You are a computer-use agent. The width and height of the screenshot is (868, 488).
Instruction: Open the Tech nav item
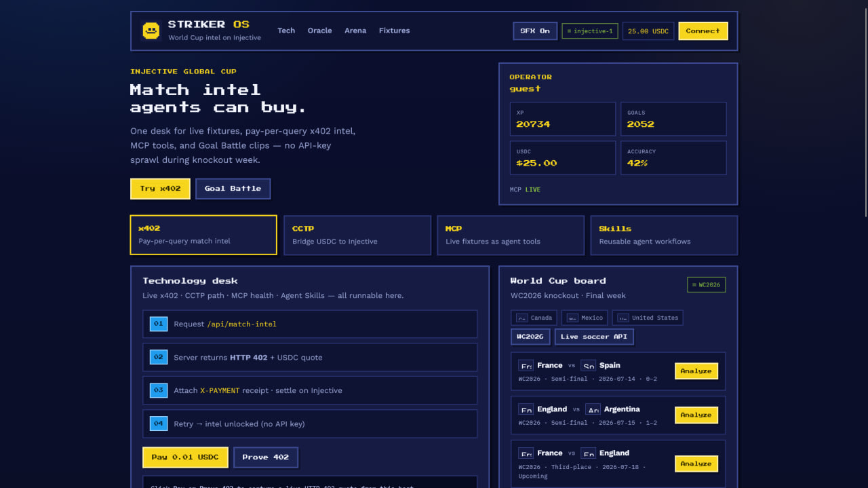tap(286, 31)
